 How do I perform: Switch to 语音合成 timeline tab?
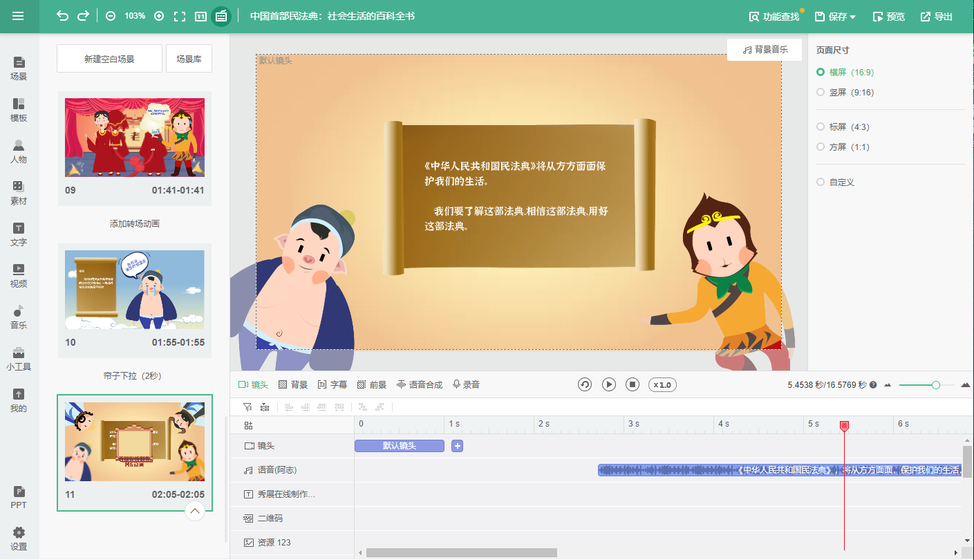[x=420, y=384]
